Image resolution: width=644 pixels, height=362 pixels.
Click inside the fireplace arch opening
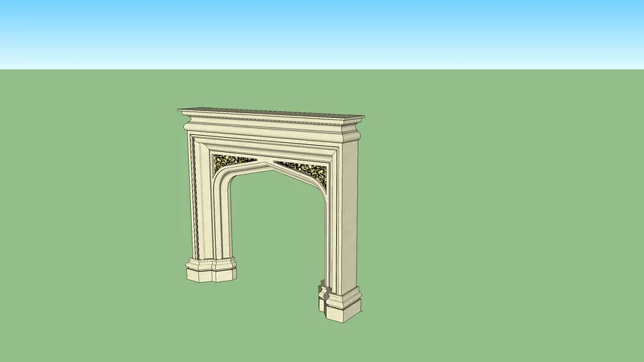tap(276, 226)
